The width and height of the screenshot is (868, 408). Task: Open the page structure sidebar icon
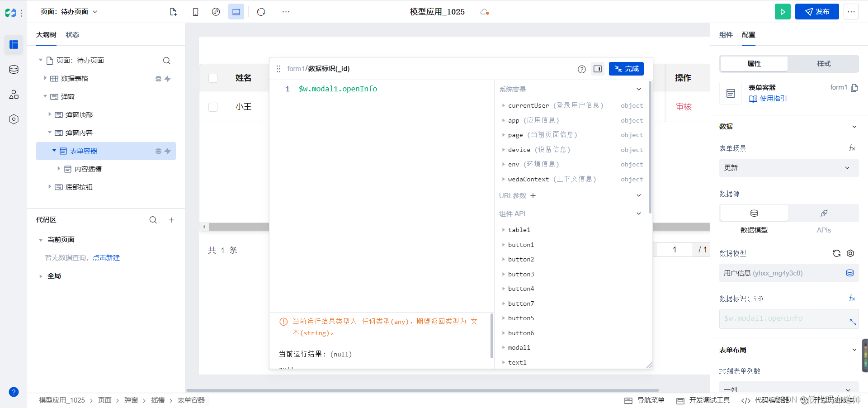(14, 45)
